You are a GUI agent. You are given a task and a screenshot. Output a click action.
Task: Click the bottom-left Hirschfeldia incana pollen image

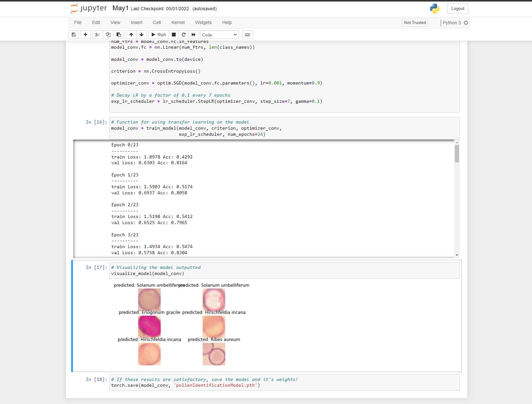[x=149, y=354]
